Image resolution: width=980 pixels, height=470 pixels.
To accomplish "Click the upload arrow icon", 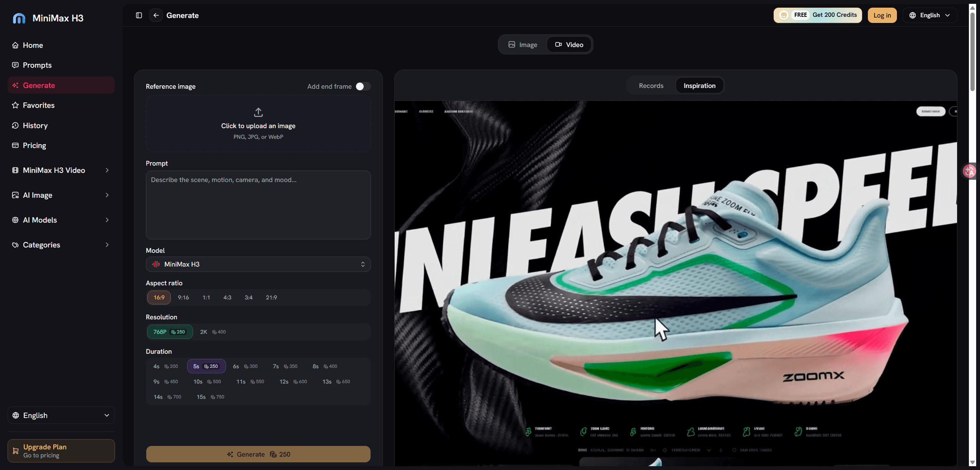I will click(x=258, y=112).
